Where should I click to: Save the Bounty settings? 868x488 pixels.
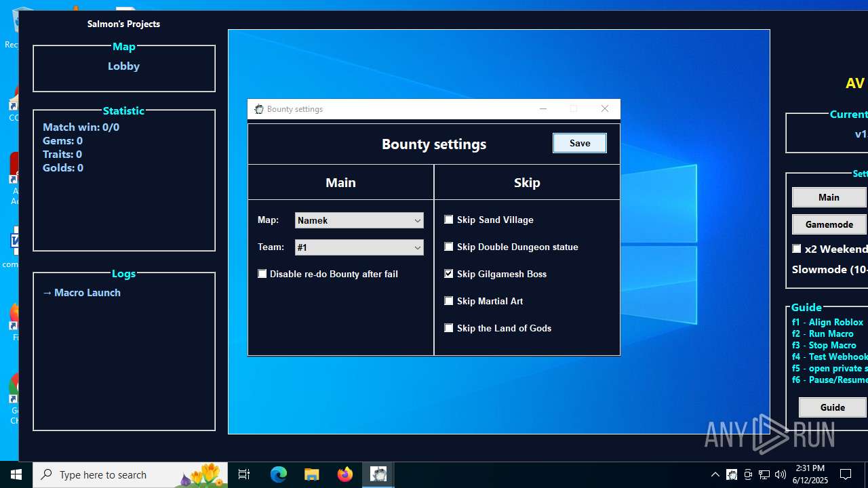pyautogui.click(x=580, y=143)
